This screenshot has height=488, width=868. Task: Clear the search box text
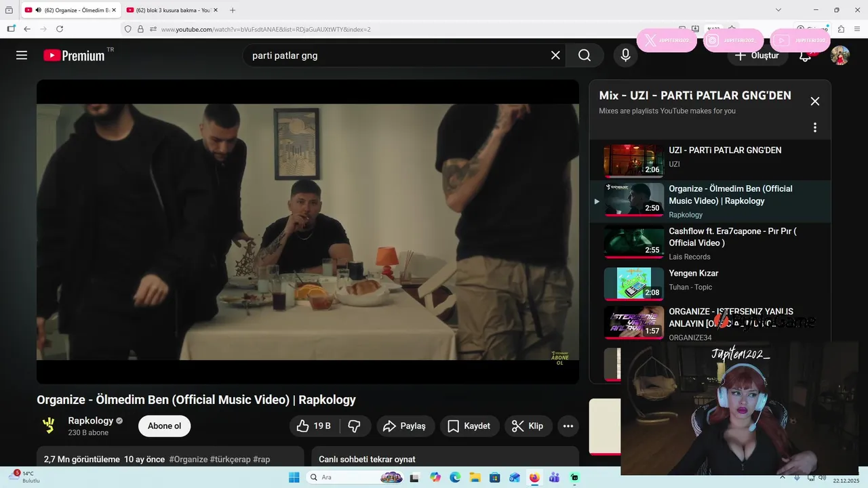[x=555, y=56]
